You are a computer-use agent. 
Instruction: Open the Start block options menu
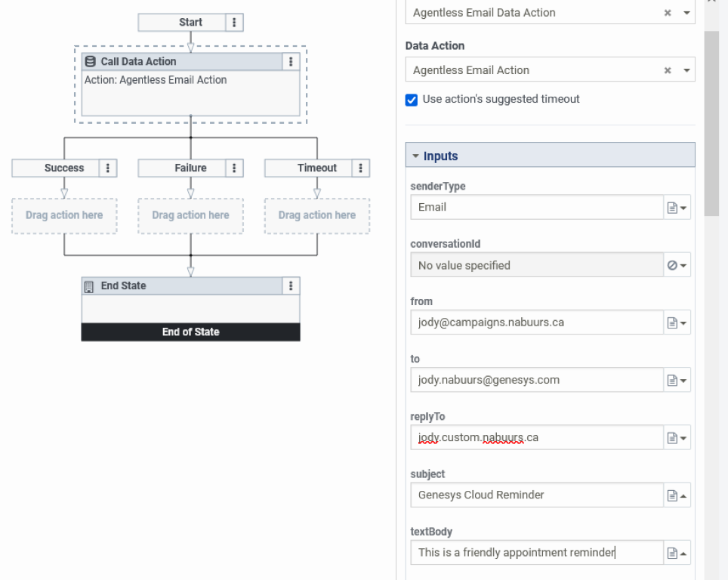(x=235, y=22)
